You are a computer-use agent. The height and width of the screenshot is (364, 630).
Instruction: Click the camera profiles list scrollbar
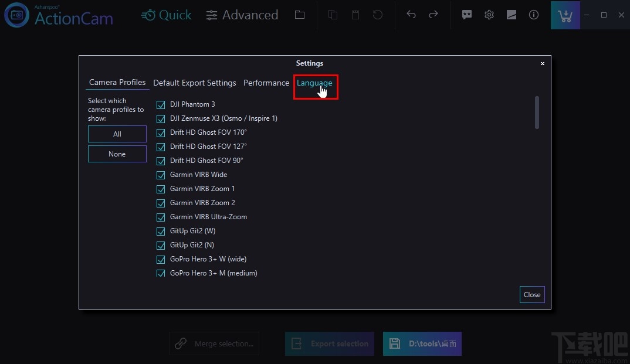pos(537,113)
